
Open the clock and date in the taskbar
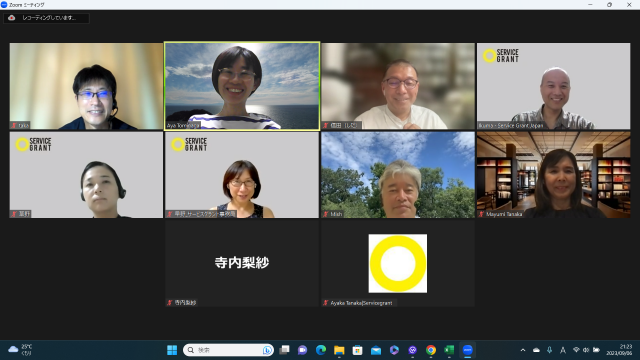click(619, 350)
